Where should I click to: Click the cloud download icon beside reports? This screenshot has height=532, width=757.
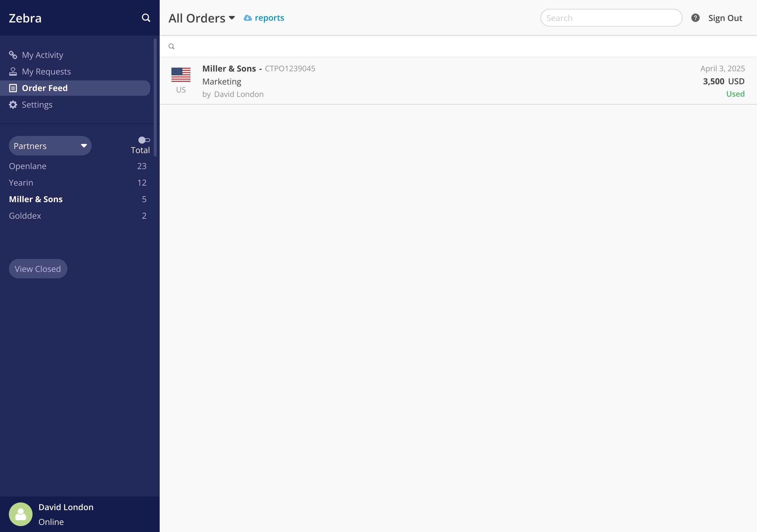[x=247, y=18]
